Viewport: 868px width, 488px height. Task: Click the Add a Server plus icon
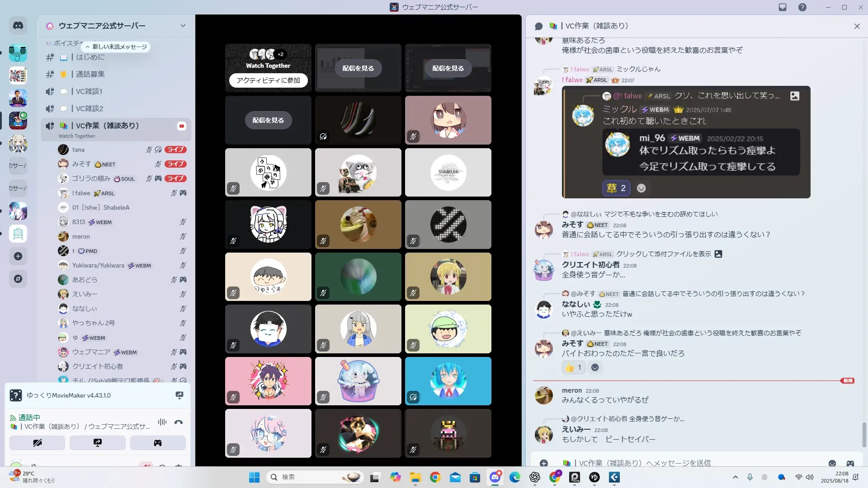click(x=18, y=256)
